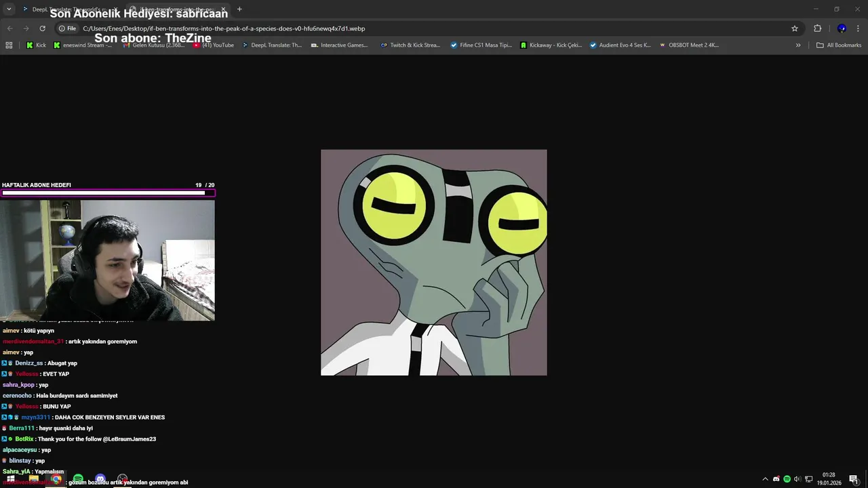Open the Kick bookmark

36,45
